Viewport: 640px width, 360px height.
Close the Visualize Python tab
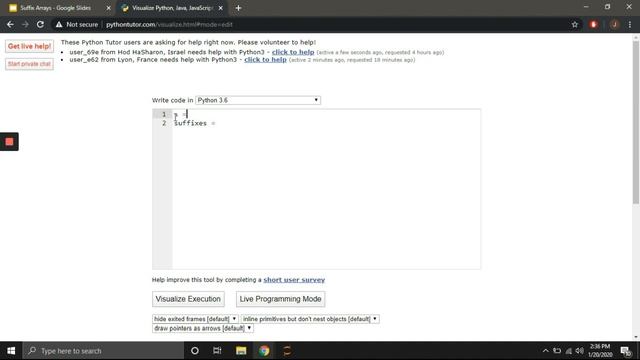tap(221, 8)
